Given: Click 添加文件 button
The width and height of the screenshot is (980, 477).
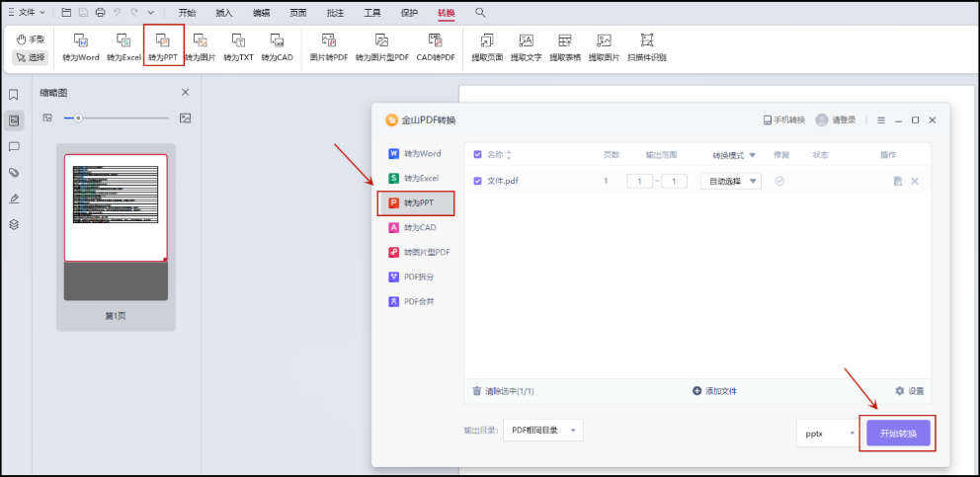Looking at the screenshot, I should pyautogui.click(x=715, y=391).
